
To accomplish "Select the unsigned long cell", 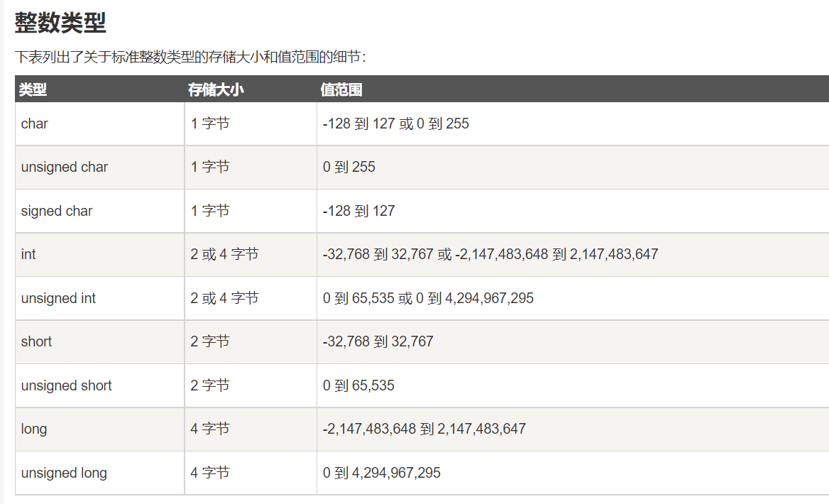I will coord(64,473).
